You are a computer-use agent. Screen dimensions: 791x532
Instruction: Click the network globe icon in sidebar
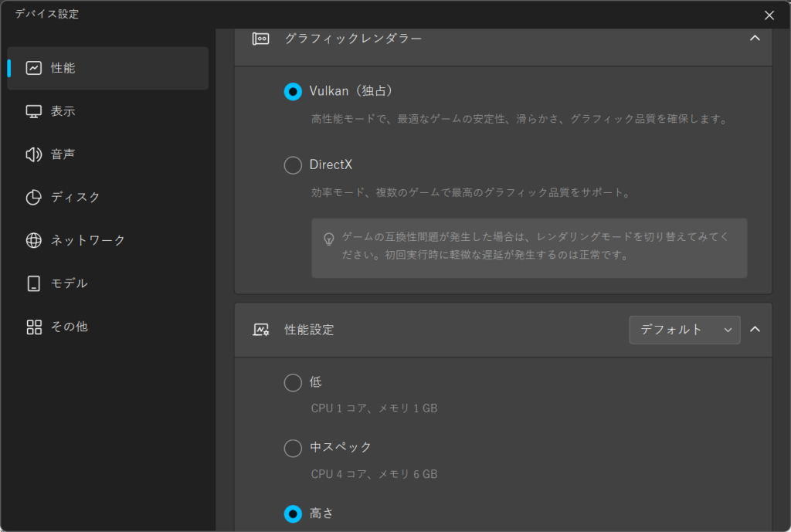[33, 240]
